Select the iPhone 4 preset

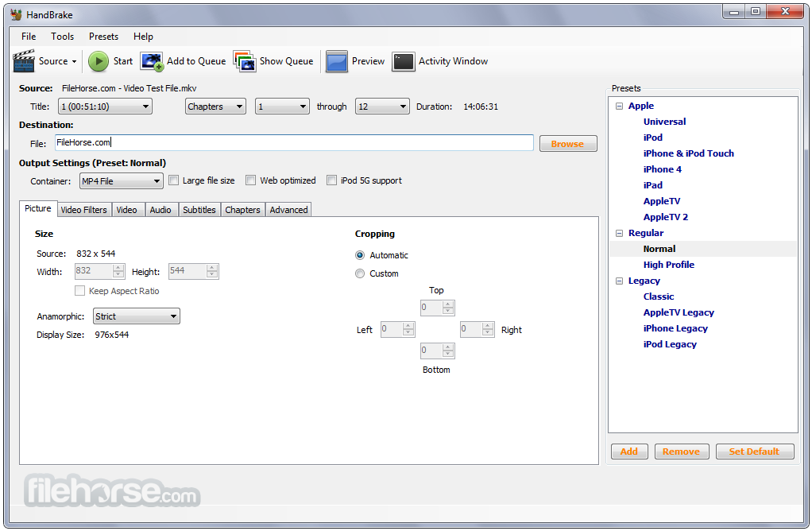[663, 169]
